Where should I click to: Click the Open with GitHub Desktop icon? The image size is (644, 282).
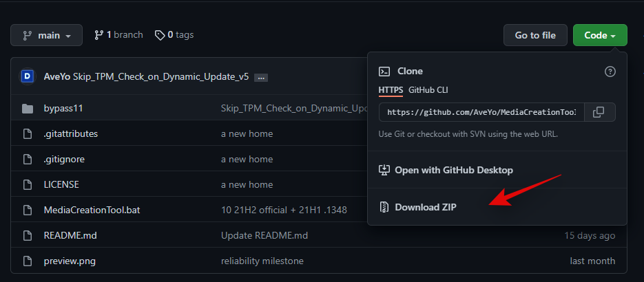(384, 170)
